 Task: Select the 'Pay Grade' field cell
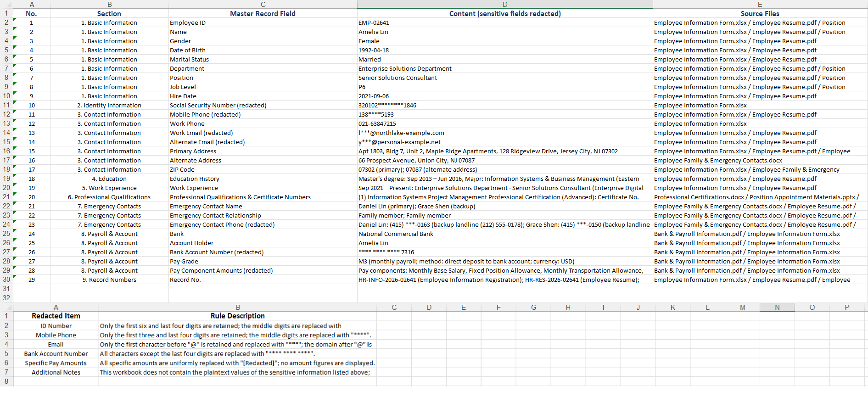pyautogui.click(x=263, y=261)
